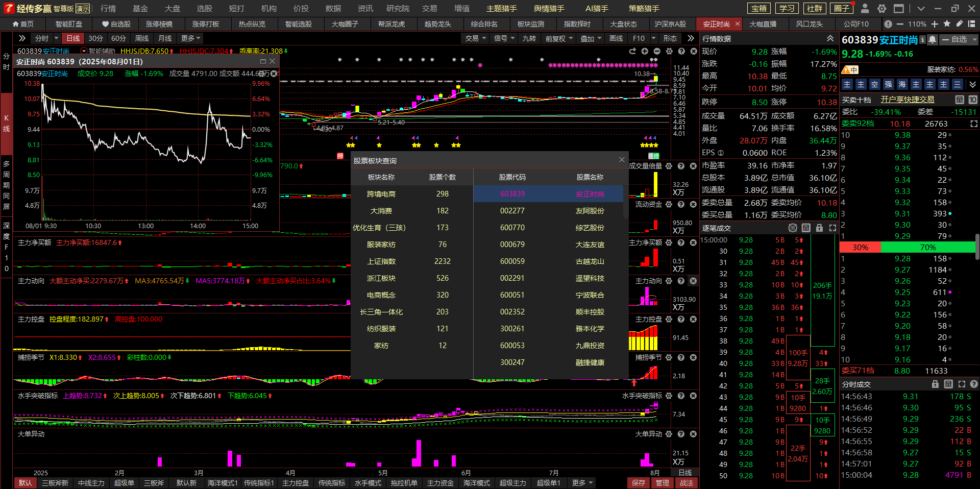Click the 社群 button

[x=815, y=8]
